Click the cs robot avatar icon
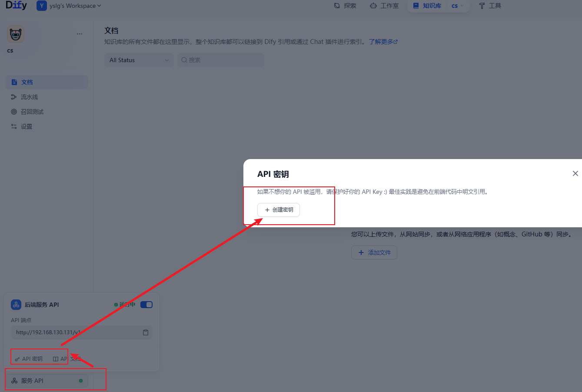The image size is (582, 392). (x=16, y=34)
